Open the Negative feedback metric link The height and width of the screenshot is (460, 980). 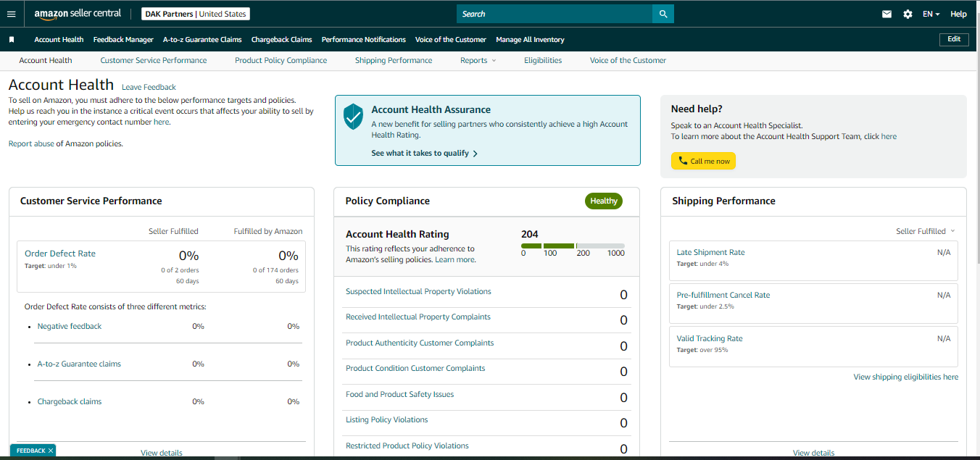70,327
